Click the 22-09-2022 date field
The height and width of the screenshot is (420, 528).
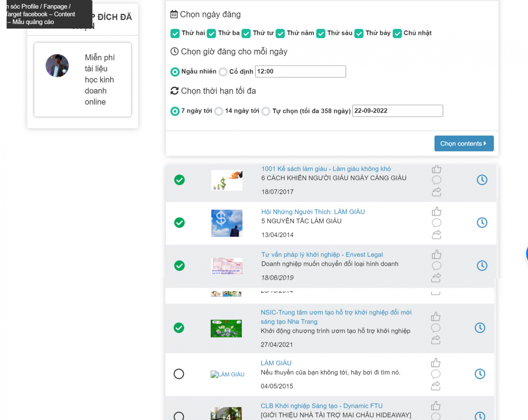(397, 111)
